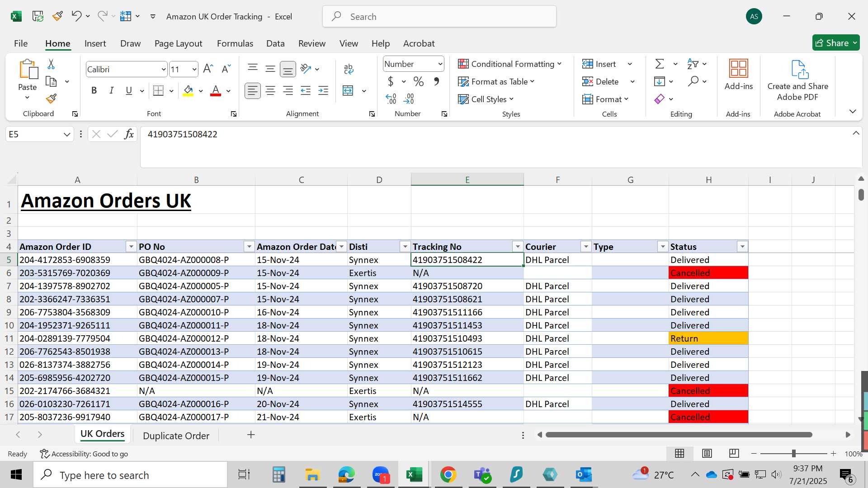This screenshot has height=488, width=868.
Task: Toggle Align Right alignment
Action: (288, 91)
